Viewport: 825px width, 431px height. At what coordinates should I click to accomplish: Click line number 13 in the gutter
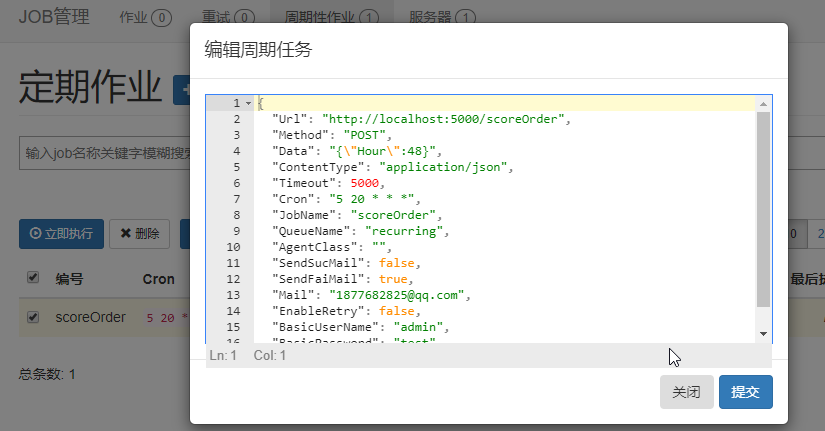point(233,295)
